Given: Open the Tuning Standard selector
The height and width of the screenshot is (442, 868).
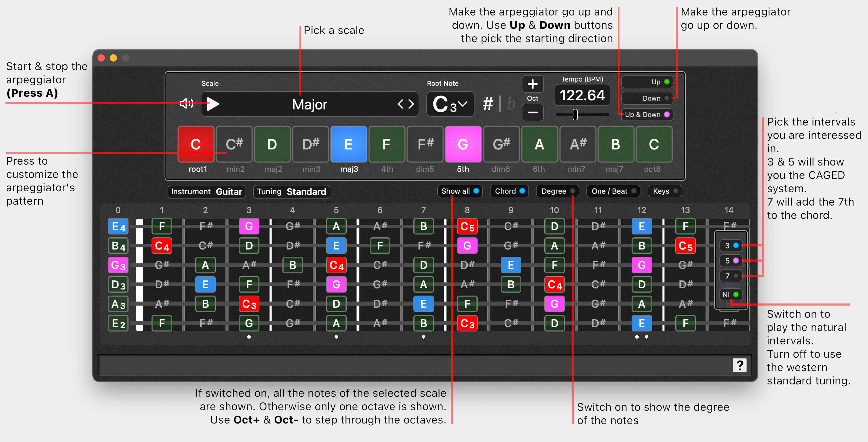Looking at the screenshot, I should (x=292, y=192).
